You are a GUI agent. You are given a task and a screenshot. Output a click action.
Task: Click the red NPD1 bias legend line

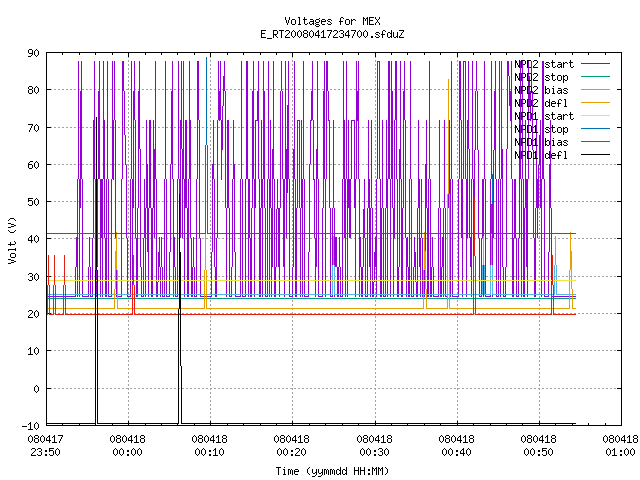pos(596,142)
